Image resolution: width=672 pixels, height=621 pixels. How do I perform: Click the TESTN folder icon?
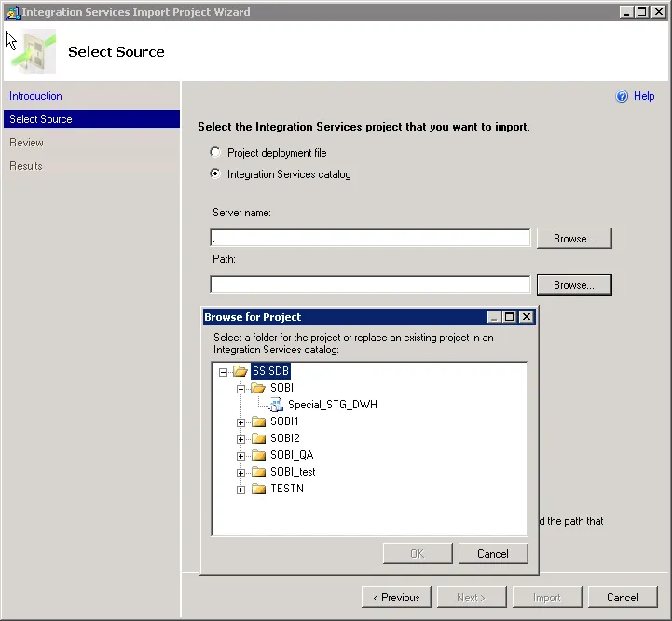pyautogui.click(x=258, y=489)
